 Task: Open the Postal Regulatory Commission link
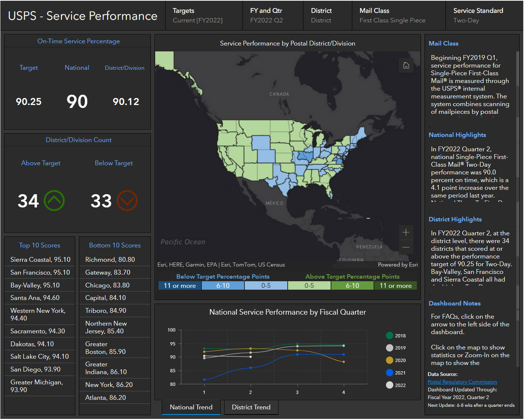[x=462, y=382]
